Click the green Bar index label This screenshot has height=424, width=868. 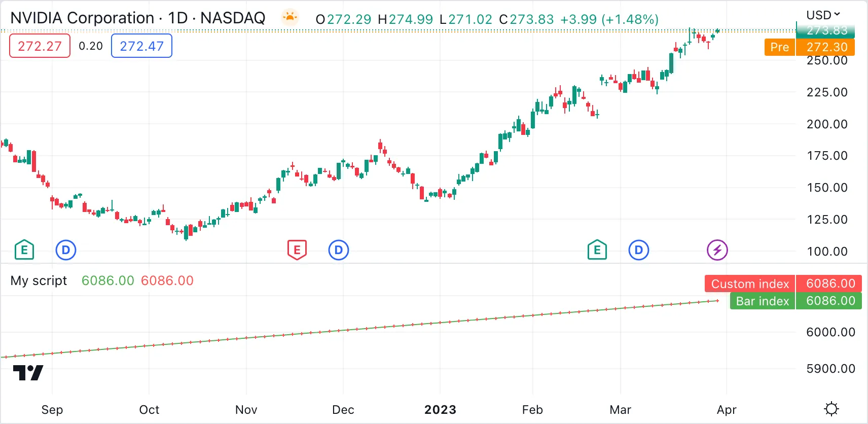(x=762, y=301)
